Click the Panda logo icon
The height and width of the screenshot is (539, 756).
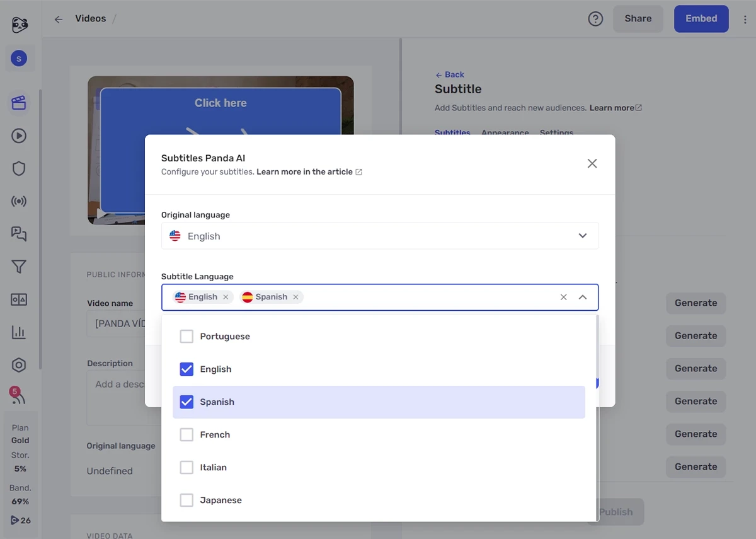click(x=20, y=25)
